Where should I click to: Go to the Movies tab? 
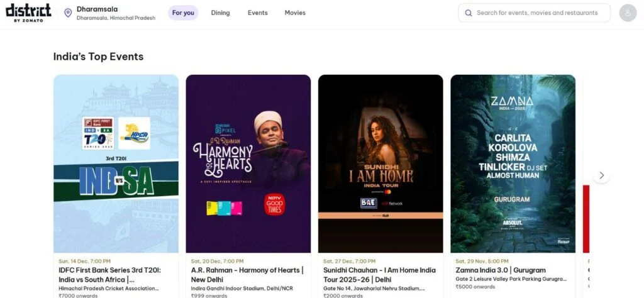295,13
